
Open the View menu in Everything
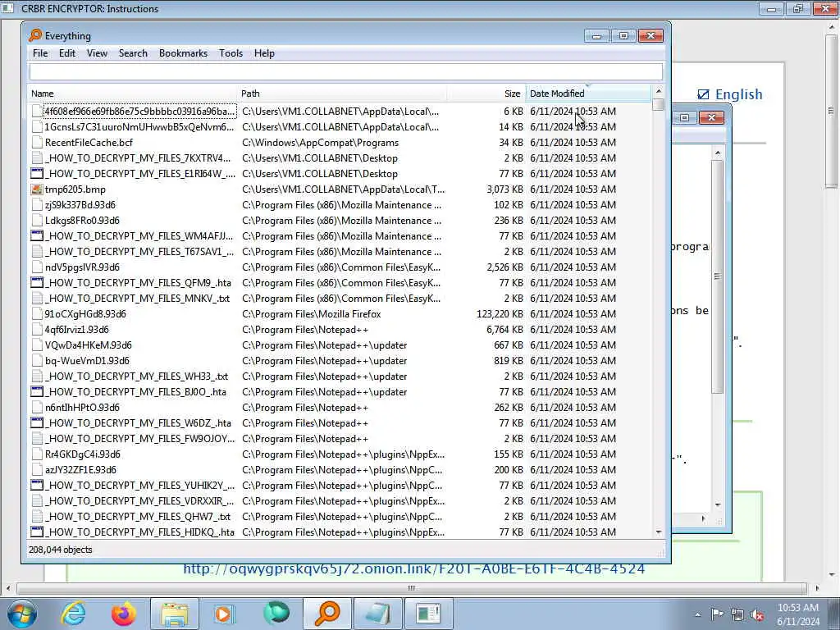point(97,53)
